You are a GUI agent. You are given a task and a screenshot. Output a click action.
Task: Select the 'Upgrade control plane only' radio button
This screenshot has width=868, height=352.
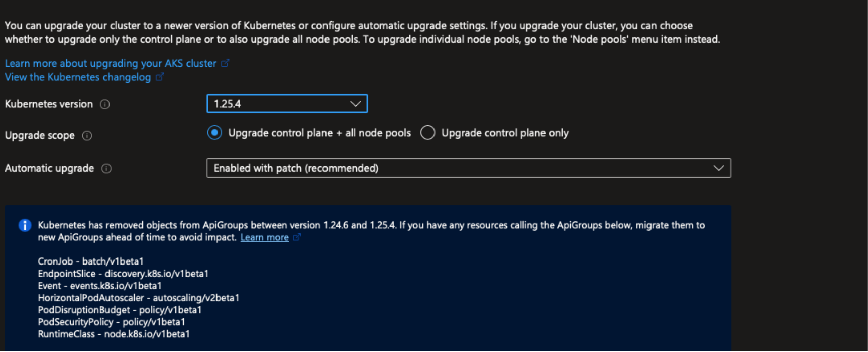pyautogui.click(x=427, y=133)
